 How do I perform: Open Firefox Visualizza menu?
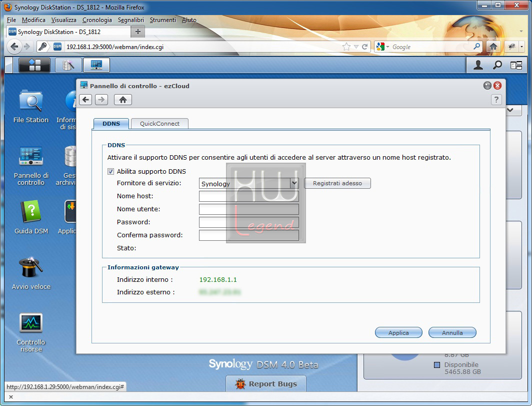[64, 20]
